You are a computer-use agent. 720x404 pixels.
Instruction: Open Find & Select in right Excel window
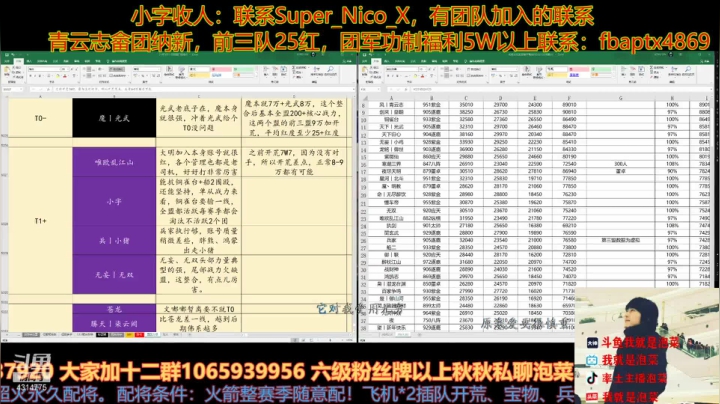(x=688, y=72)
